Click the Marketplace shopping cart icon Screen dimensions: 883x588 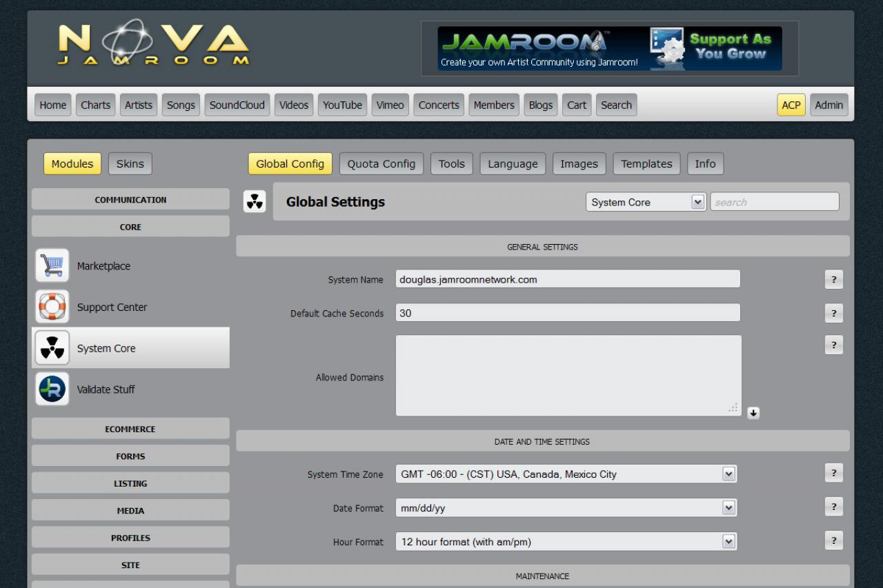pos(52,266)
